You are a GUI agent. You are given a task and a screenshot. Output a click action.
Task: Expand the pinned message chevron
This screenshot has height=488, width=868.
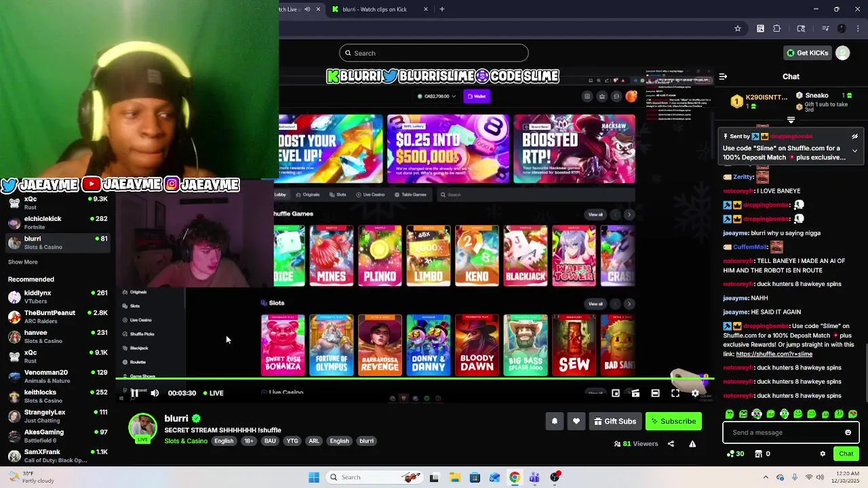854,150
